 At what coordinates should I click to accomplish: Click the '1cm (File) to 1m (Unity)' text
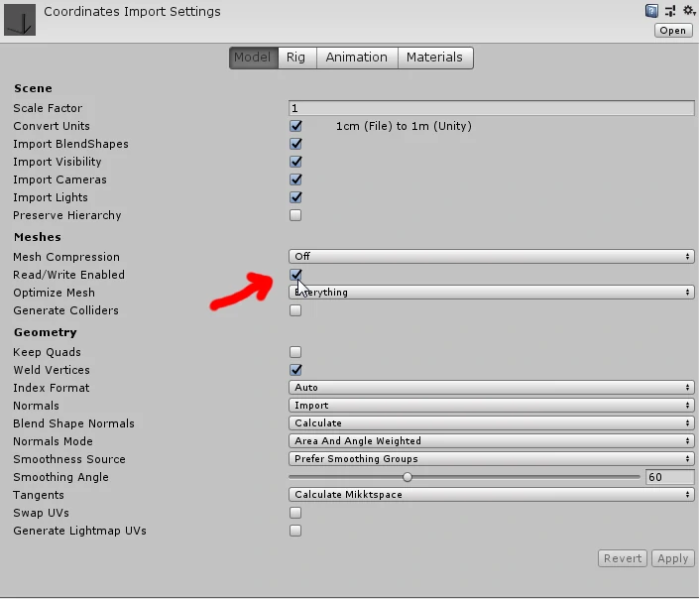[404, 126]
